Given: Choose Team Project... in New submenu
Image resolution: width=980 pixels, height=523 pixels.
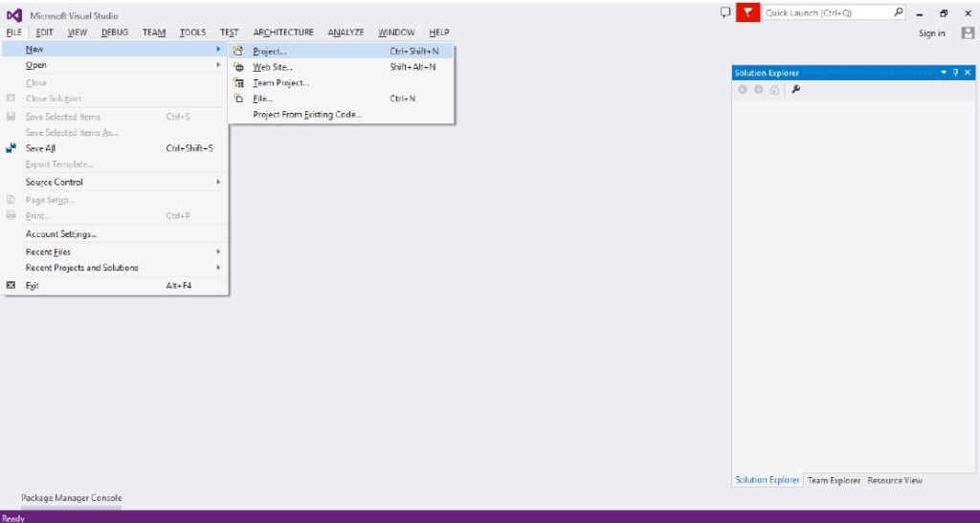Looking at the screenshot, I should pos(342,82).
